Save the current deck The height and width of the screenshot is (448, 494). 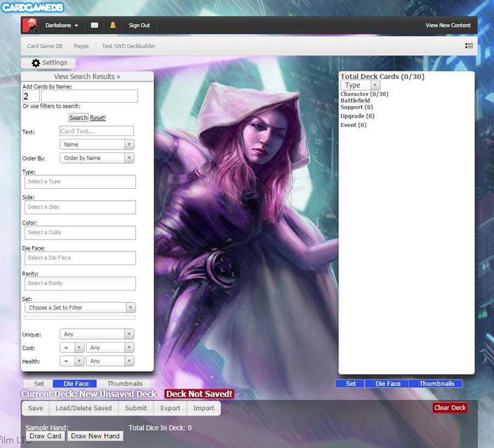coord(35,408)
